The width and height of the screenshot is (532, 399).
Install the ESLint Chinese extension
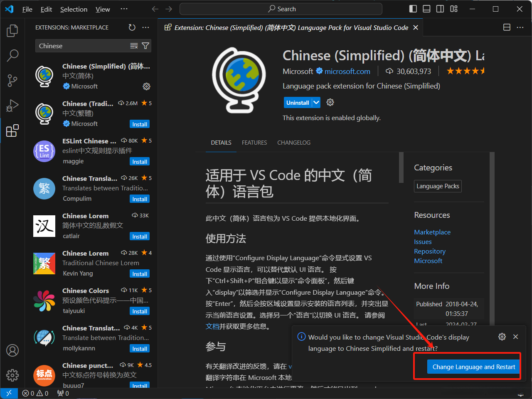tap(140, 162)
